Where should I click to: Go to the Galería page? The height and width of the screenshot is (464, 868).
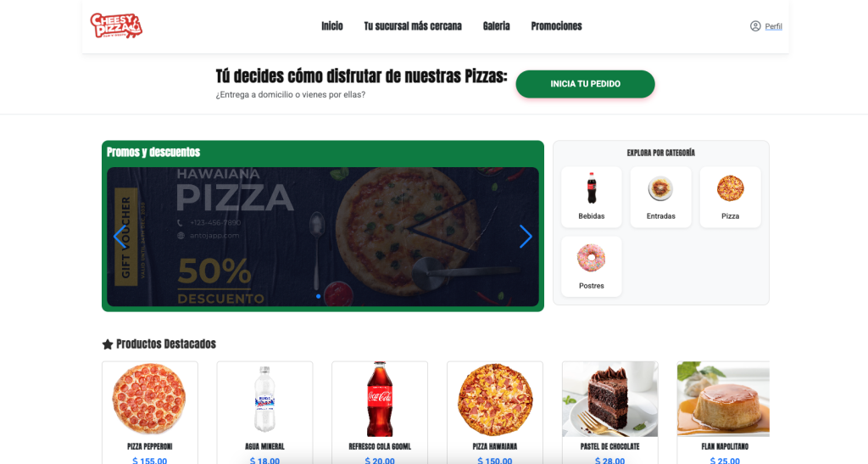496,26
